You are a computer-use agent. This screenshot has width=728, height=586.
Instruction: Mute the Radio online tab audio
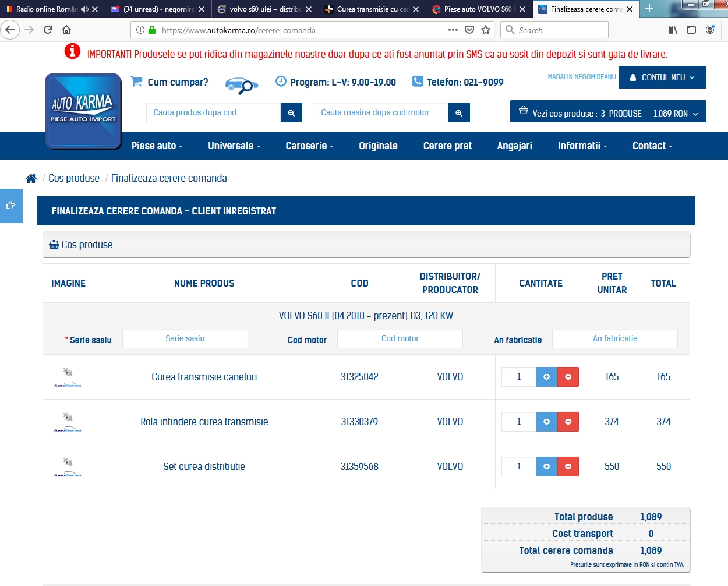84,9
